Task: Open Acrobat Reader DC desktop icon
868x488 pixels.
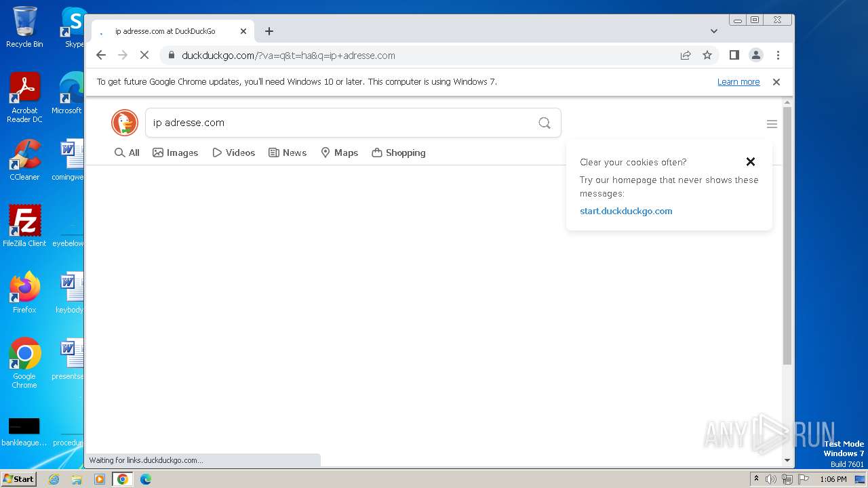Action: point(24,98)
